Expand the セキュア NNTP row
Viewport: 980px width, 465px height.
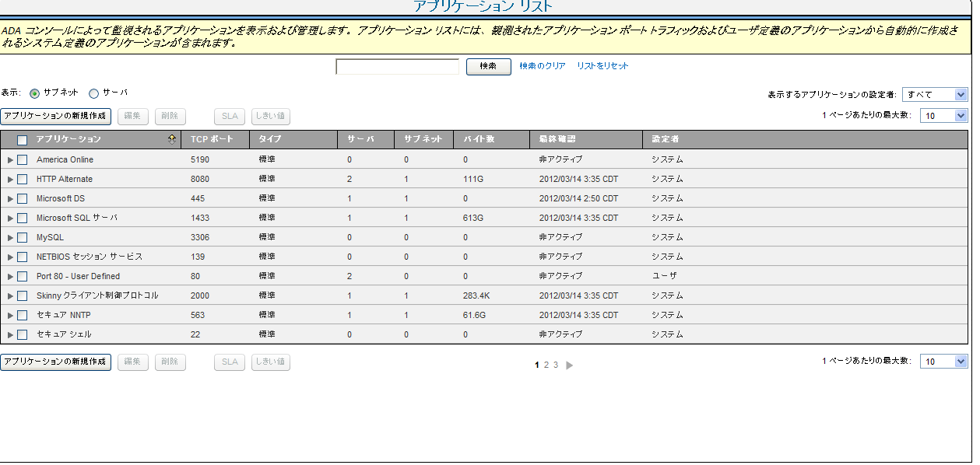click(10, 315)
